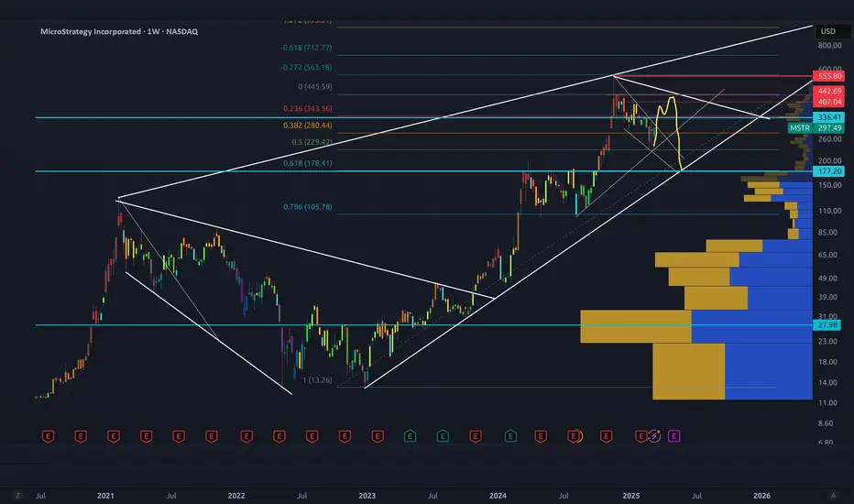854x504 pixels.
Task: Click the Fib label 0.786 (105.78)
Action: [x=307, y=207]
